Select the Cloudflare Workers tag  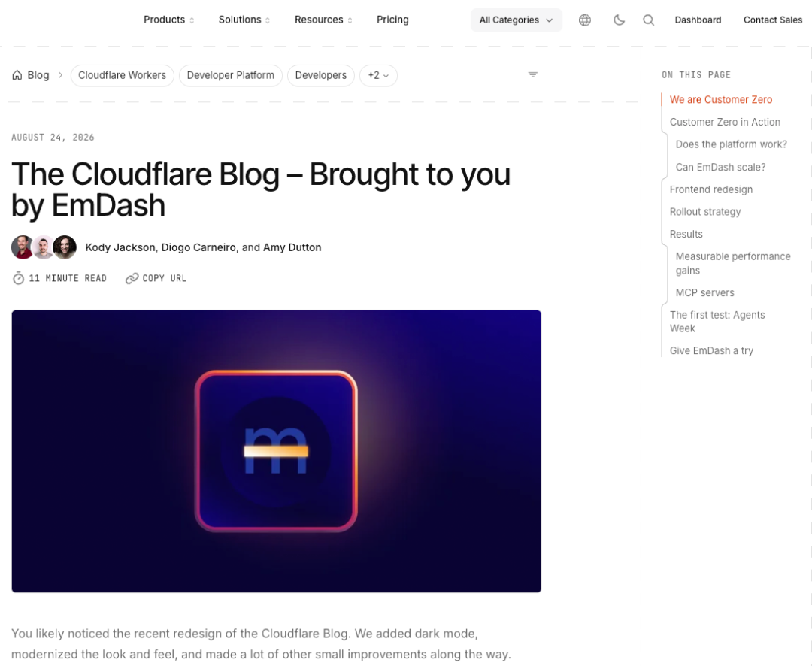123,76
